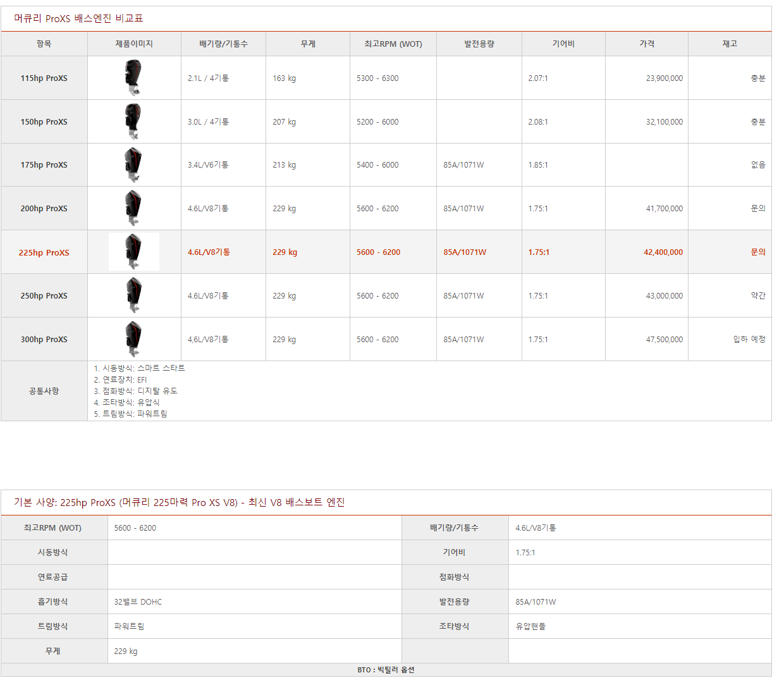The width and height of the screenshot is (784, 685).
Task: Click the price 23,900,000
Action: pos(665,78)
